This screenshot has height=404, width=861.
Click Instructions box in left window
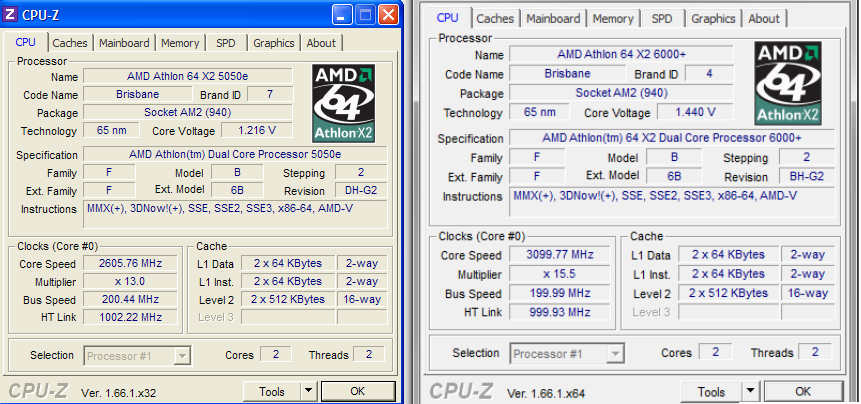pyautogui.click(x=235, y=214)
